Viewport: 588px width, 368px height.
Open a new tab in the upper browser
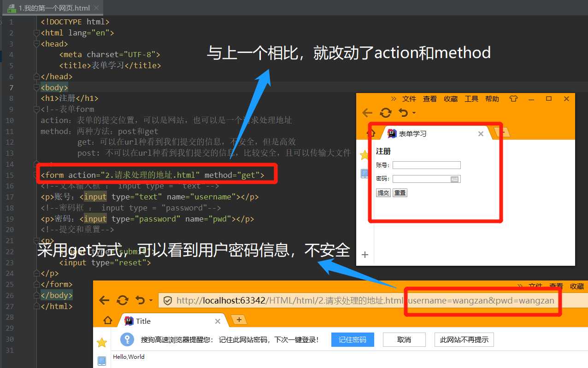(x=503, y=133)
